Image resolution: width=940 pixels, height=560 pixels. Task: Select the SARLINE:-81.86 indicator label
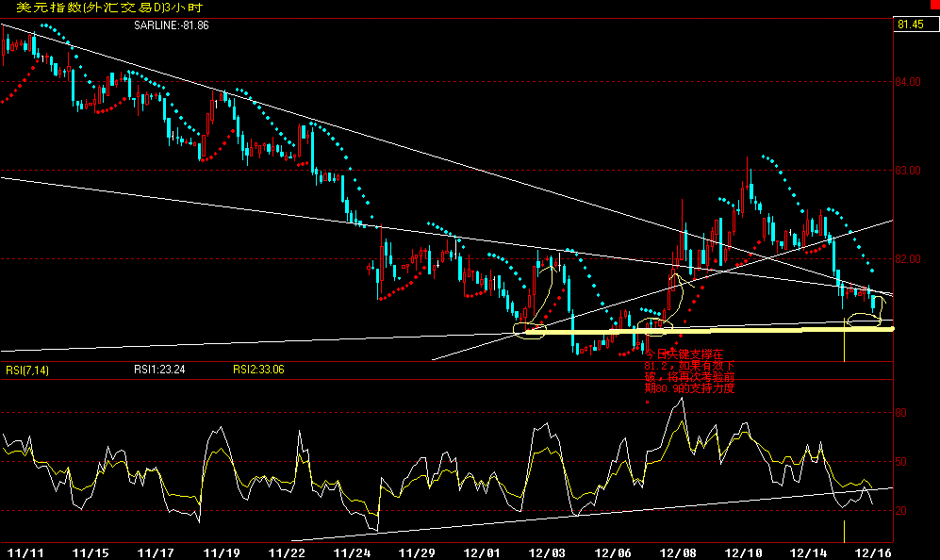click(171, 25)
